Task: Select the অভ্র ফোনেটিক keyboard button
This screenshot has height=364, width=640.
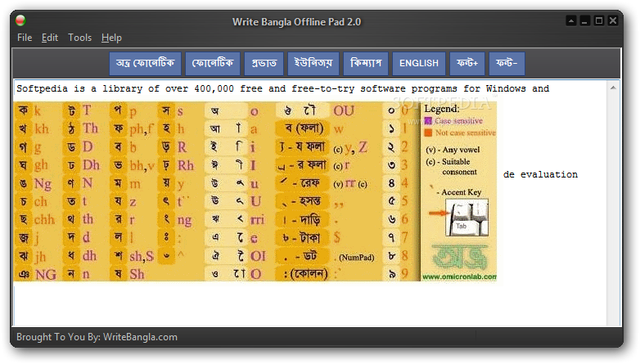Action: pos(145,63)
